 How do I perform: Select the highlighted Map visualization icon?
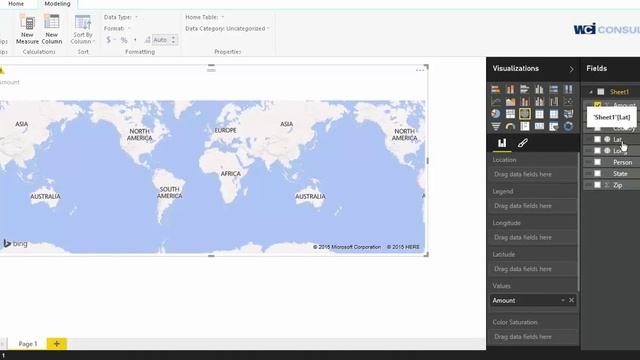(x=525, y=114)
